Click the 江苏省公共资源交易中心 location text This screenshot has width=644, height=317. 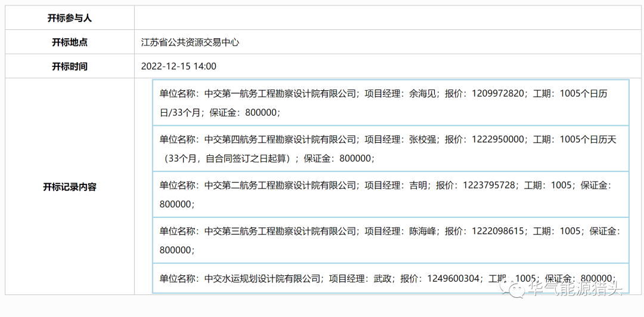(190, 42)
